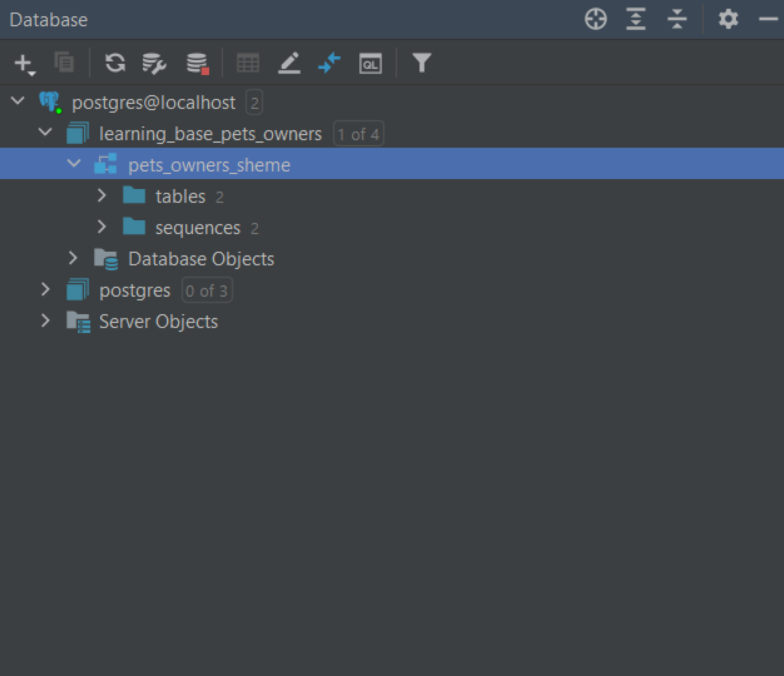The image size is (784, 676).
Task: Click the postgres database icon
Action: (x=78, y=289)
